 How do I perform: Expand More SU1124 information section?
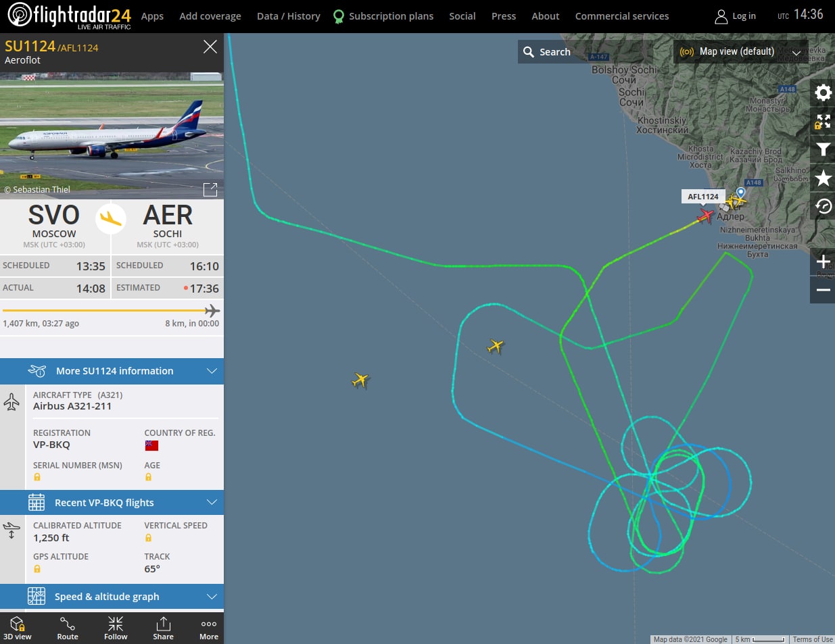pos(112,371)
